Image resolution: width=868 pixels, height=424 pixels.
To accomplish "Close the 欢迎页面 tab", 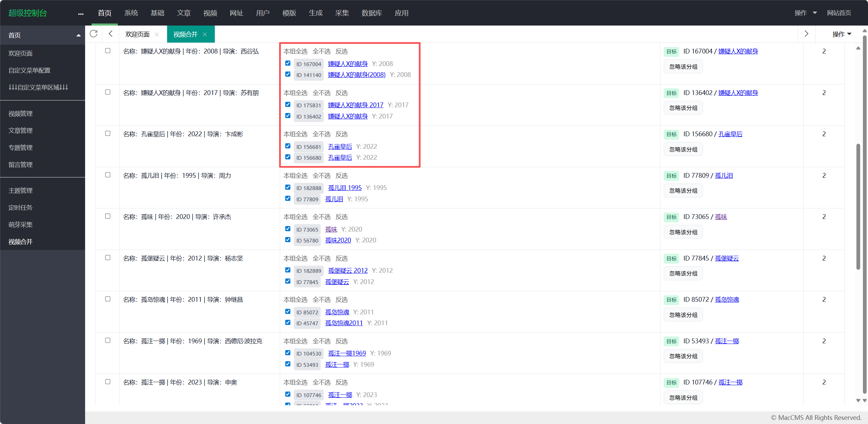I will pos(157,34).
